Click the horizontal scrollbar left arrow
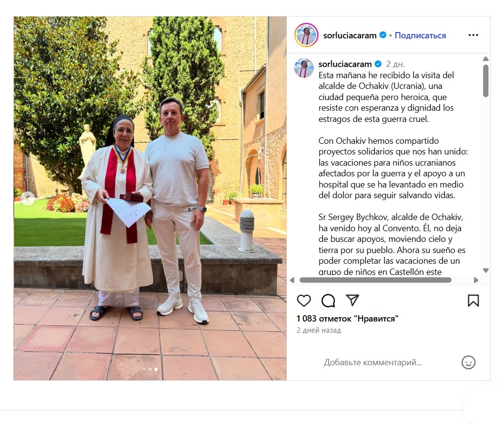This screenshot has height=424, width=504. pos(292,280)
